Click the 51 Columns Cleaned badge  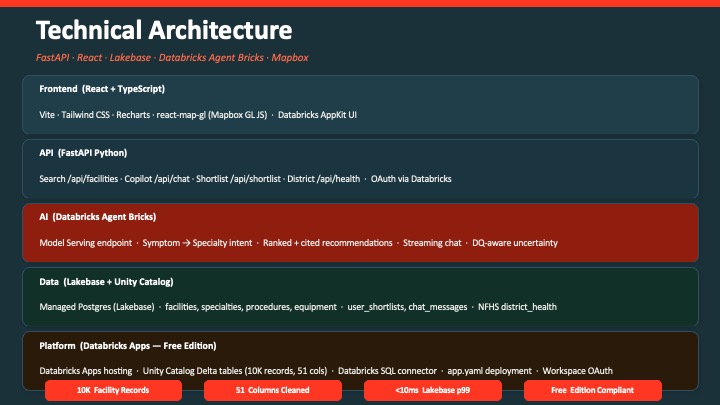click(273, 390)
